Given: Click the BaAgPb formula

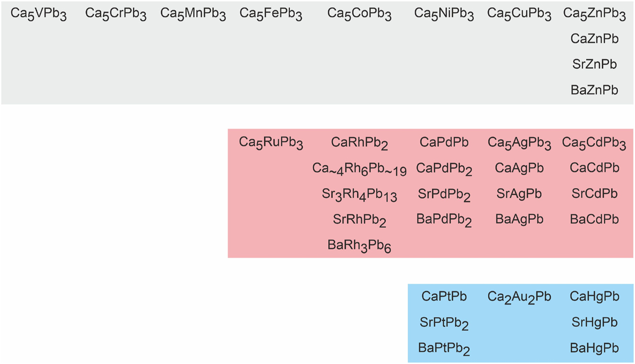Looking at the screenshot, I should click(x=519, y=219).
